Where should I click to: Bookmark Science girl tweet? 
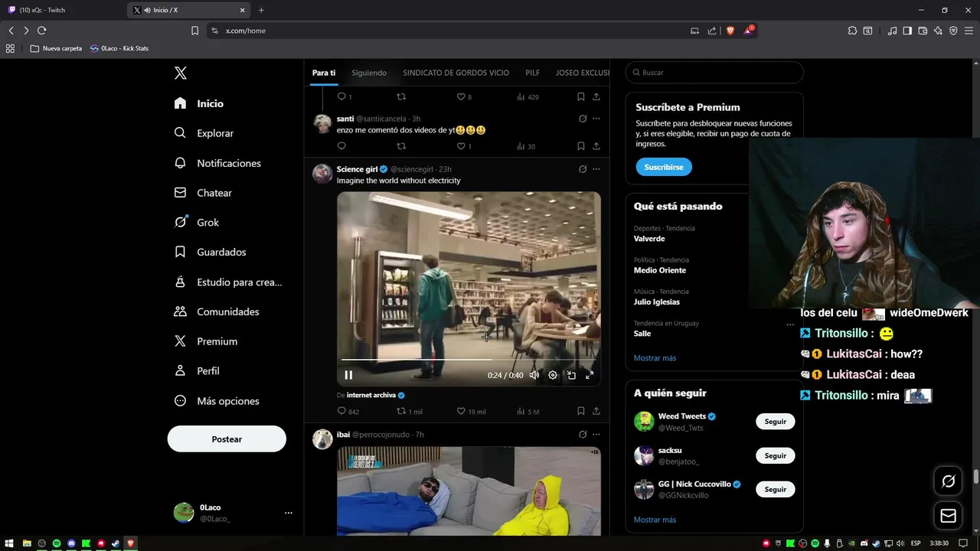click(x=581, y=411)
